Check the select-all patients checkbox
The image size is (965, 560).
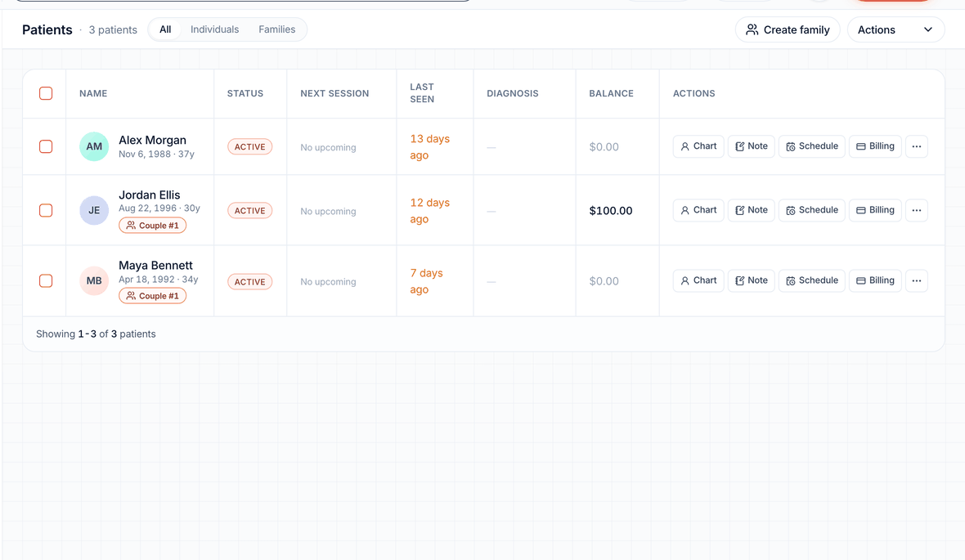(x=46, y=93)
